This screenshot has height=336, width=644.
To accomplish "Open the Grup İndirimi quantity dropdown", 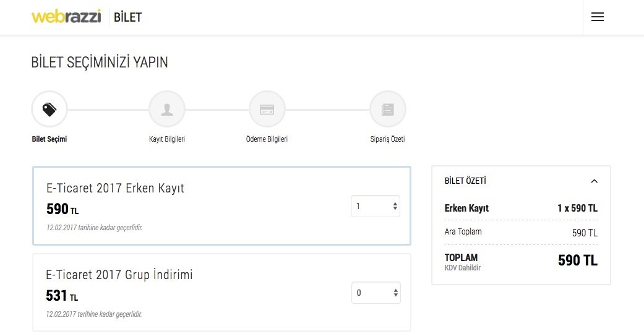I will 376,293.
